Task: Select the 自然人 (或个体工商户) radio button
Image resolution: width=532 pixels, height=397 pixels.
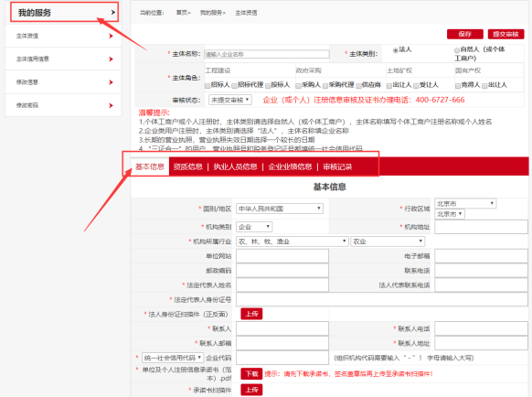Action: pyautogui.click(x=457, y=50)
